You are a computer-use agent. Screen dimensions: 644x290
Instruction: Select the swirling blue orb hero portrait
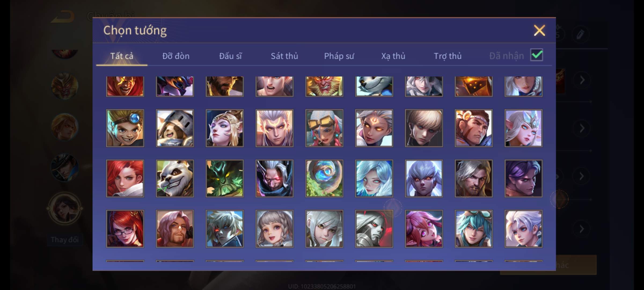[324, 179]
